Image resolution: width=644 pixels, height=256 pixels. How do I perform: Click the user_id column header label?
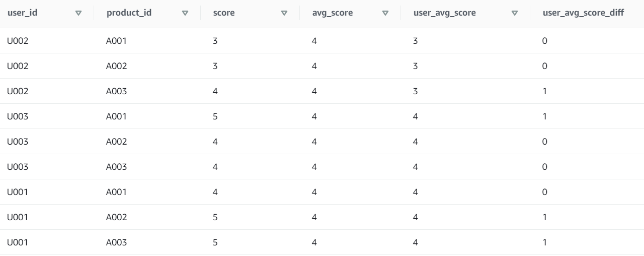(22, 13)
